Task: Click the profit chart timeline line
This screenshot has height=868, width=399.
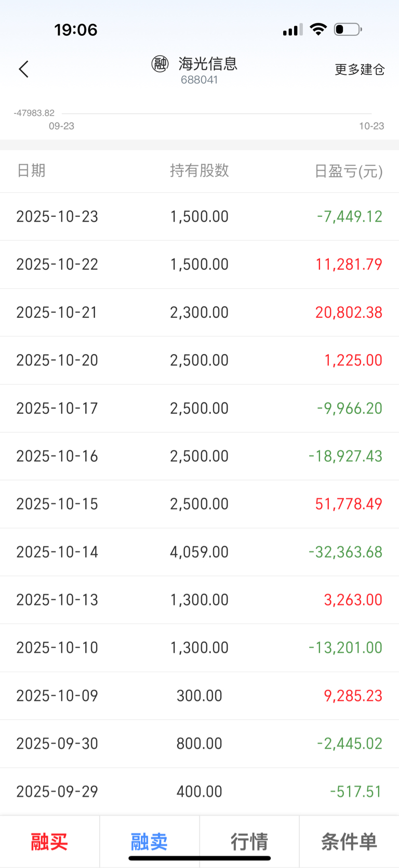Action: pos(216,113)
